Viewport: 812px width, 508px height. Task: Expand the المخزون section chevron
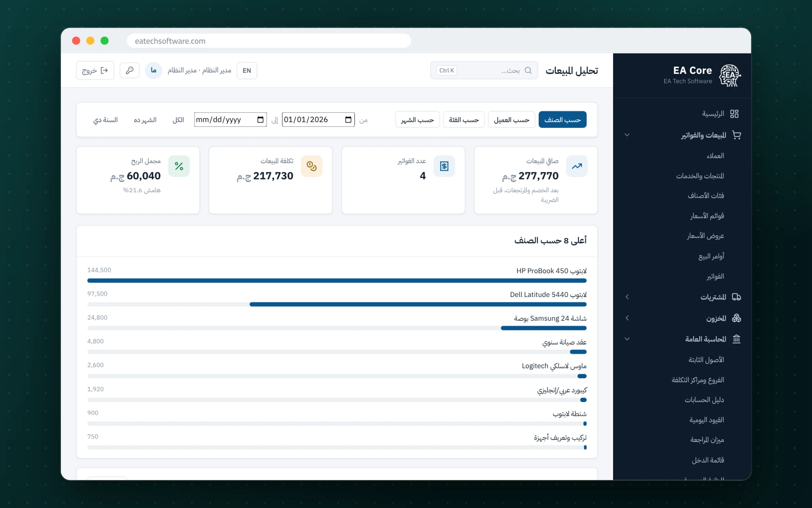[627, 318]
